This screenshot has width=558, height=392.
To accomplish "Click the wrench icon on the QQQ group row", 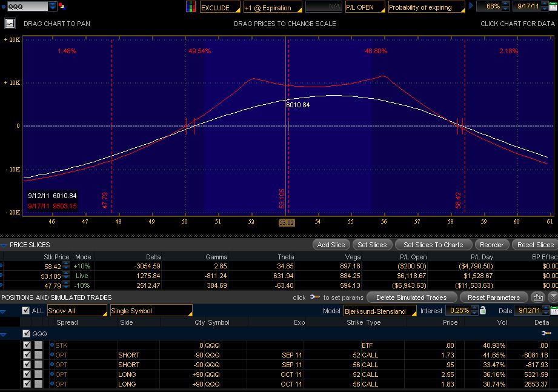I will point(546,333).
